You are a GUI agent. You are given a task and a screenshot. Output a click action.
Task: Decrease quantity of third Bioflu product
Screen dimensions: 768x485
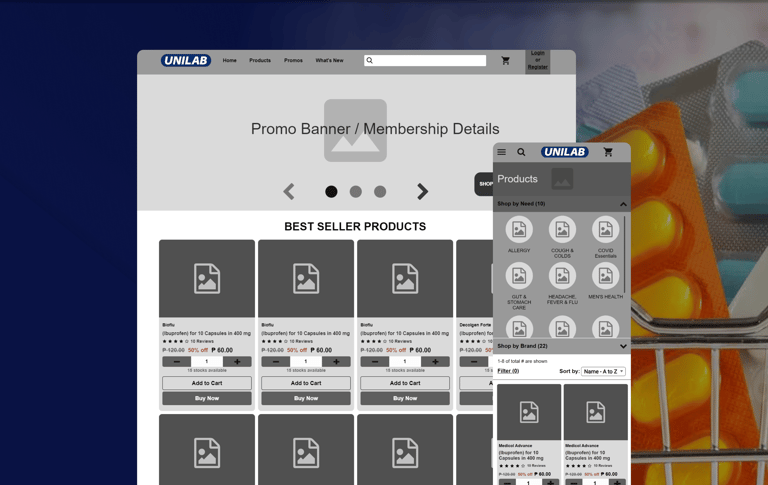click(375, 362)
